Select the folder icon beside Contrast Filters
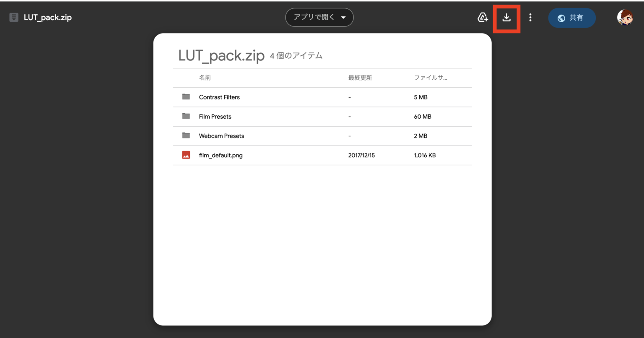 pos(186,97)
